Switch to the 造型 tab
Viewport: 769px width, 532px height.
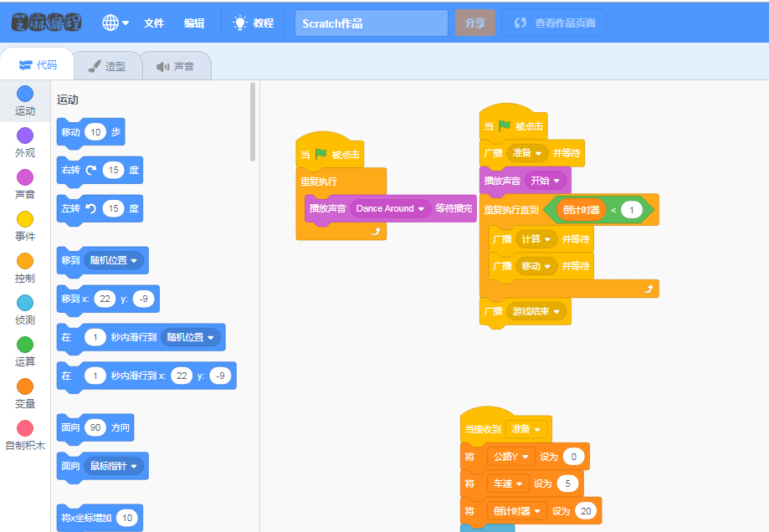107,66
